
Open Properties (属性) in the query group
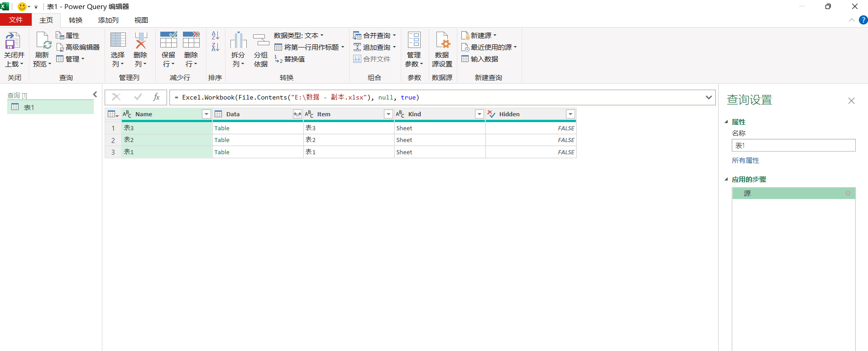(x=67, y=35)
